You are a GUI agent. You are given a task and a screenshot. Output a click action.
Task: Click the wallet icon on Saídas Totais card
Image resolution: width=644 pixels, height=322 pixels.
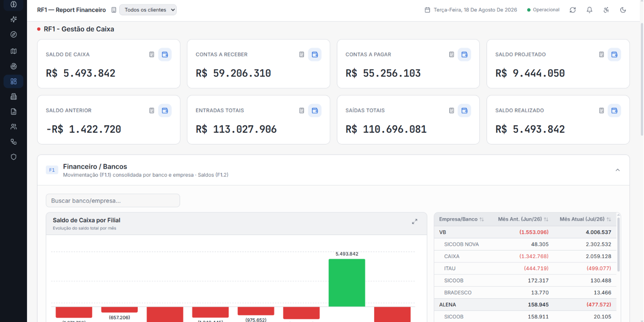point(464,111)
